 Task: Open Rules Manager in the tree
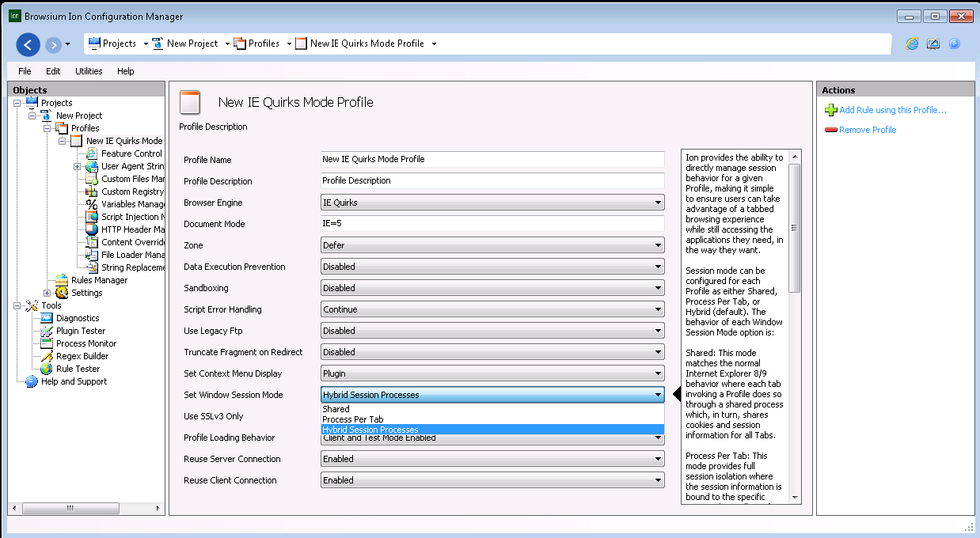click(99, 280)
